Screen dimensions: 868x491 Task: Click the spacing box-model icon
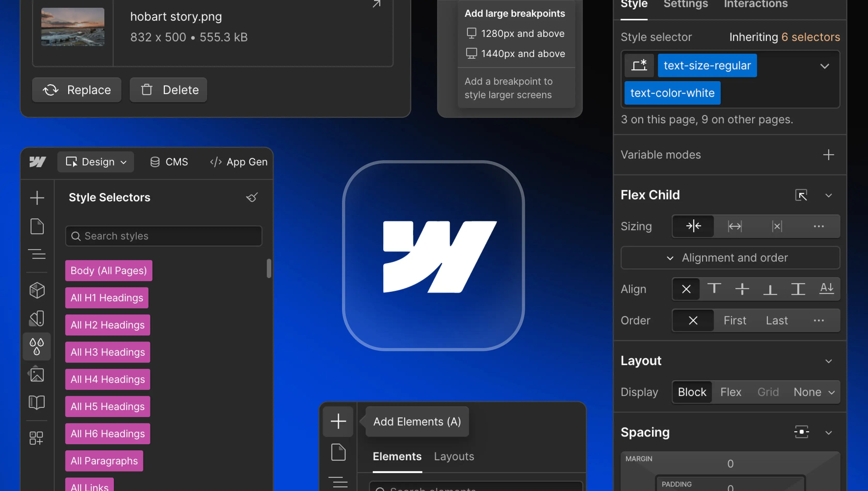click(801, 432)
